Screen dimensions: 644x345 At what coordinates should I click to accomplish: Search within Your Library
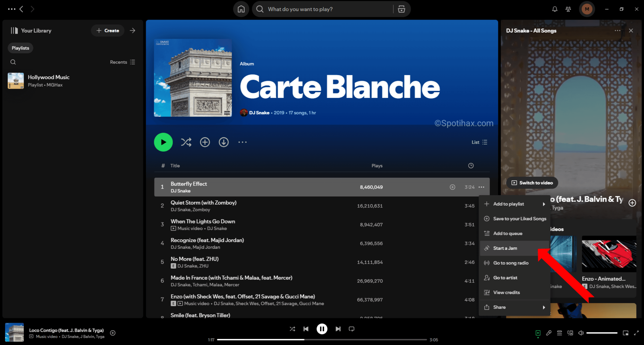(13, 62)
